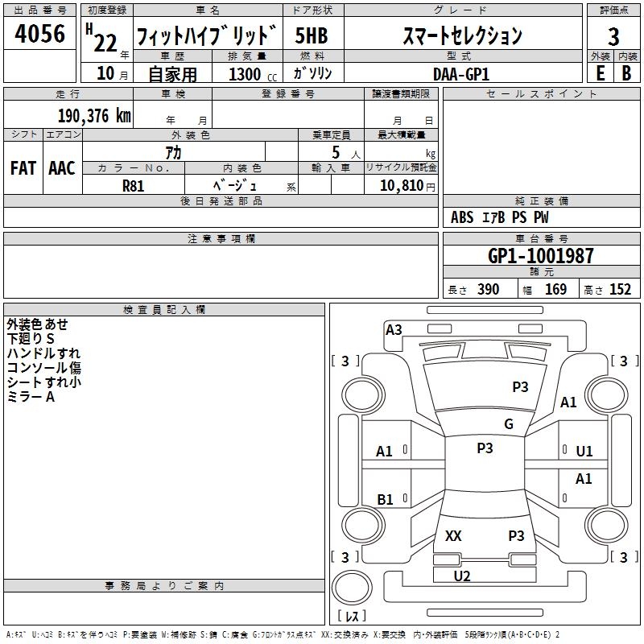Select the XX replaced-panel marker
644x644 pixels.
[453, 535]
